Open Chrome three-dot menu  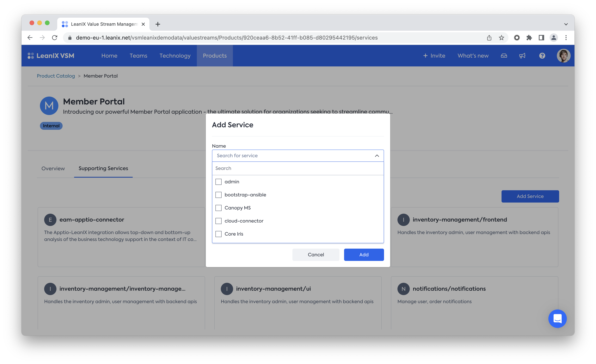pyautogui.click(x=566, y=38)
